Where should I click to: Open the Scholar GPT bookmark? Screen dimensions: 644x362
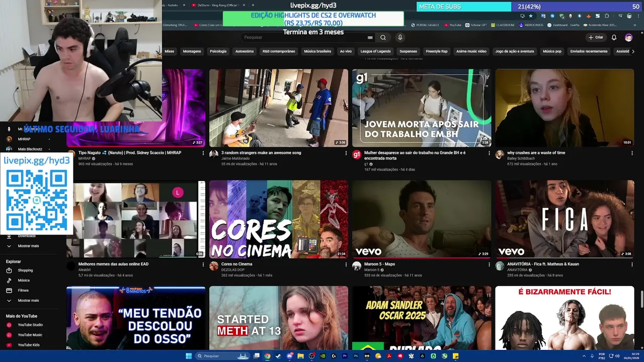point(476,25)
